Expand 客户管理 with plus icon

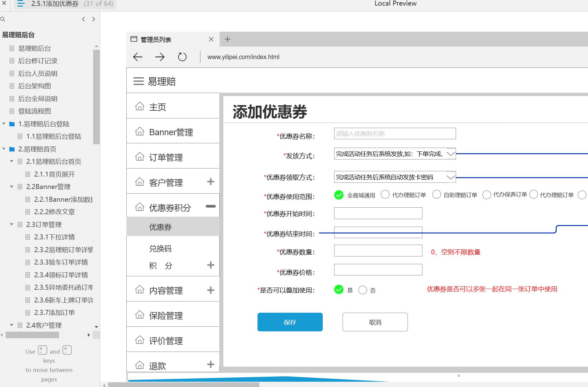211,182
